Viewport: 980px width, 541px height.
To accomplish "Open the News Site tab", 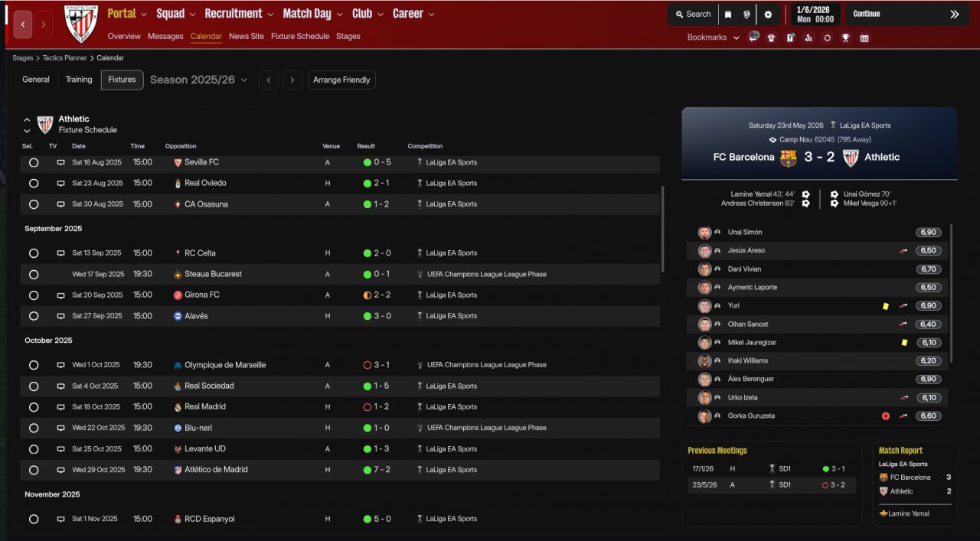I will (247, 36).
